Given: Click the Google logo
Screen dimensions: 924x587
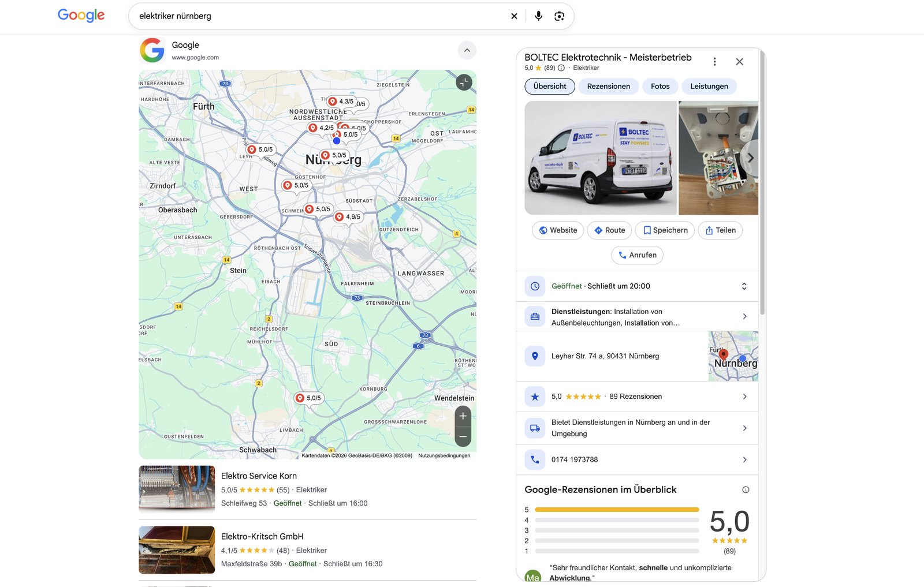Looking at the screenshot, I should pos(81,16).
